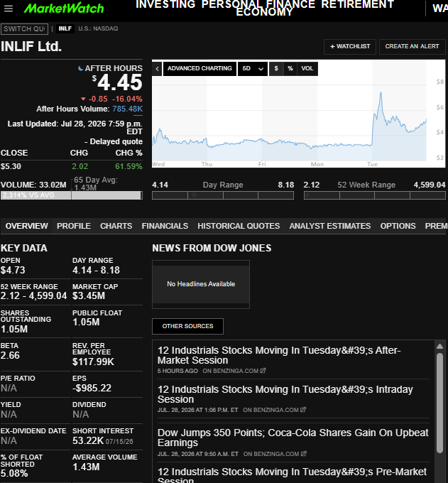Click the Short Interest 53.22K value
This screenshot has width=448, height=483.
click(x=88, y=441)
